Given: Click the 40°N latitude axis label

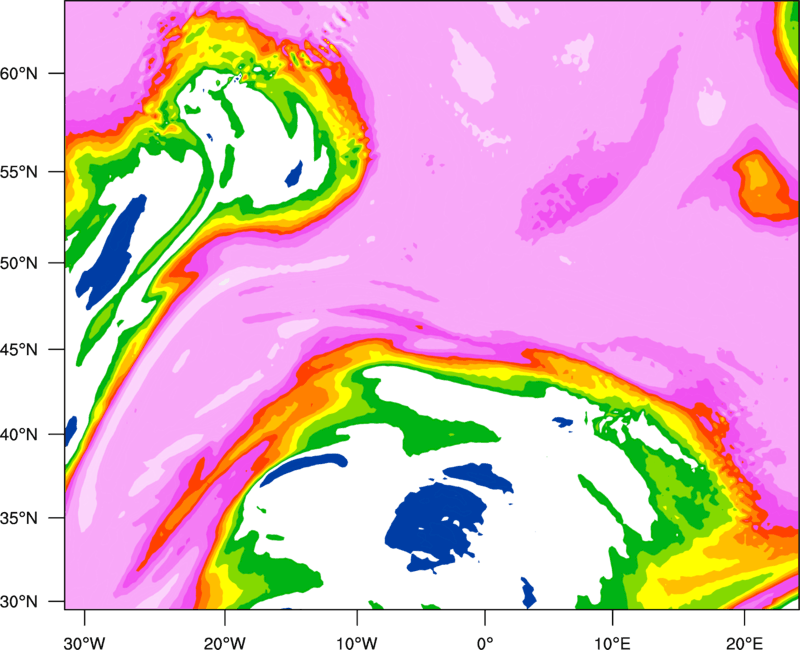Looking at the screenshot, I should (19, 435).
